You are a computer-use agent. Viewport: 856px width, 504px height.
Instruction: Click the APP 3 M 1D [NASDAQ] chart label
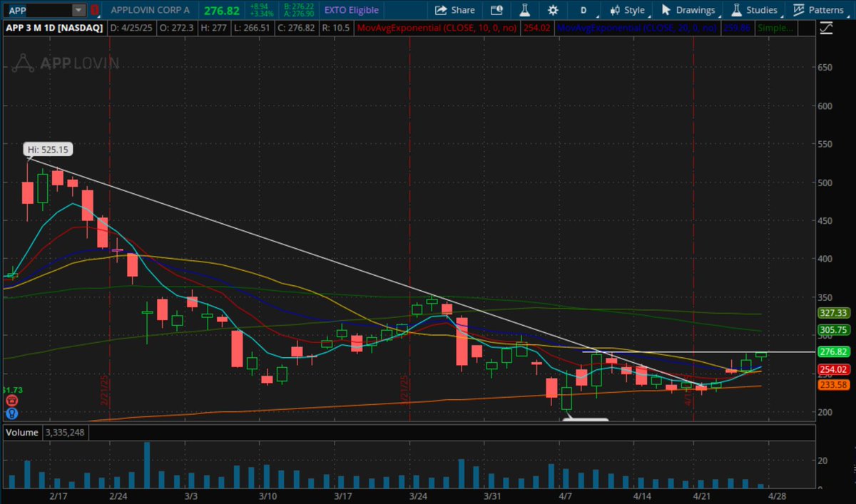click(x=54, y=28)
